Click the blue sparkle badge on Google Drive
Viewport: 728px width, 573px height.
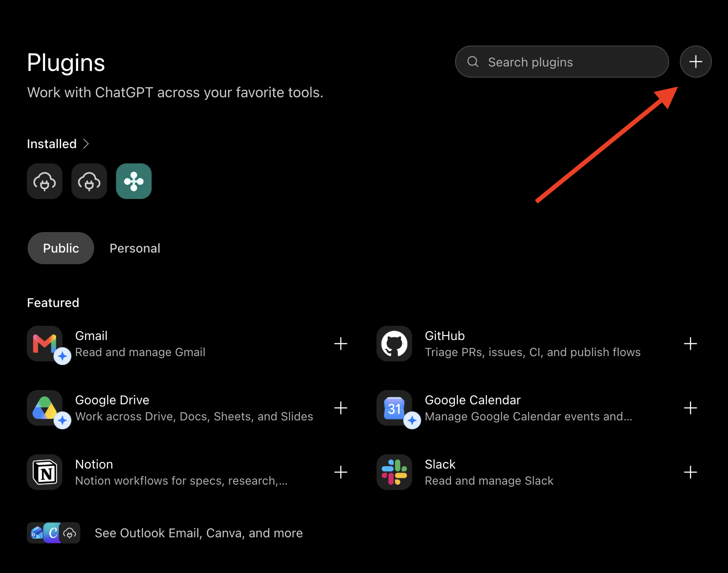pos(62,420)
